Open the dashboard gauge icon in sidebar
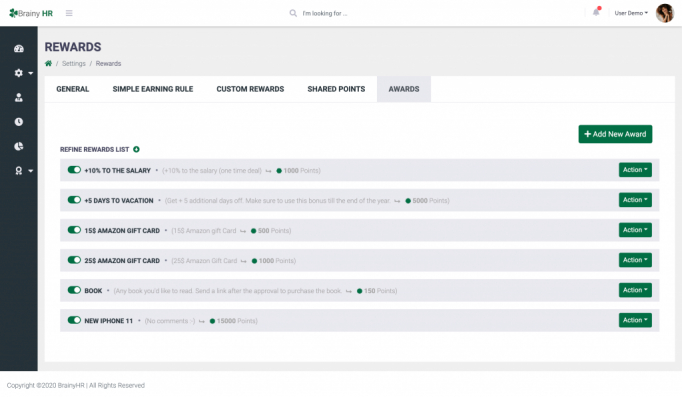The width and height of the screenshot is (682, 397). (x=19, y=49)
